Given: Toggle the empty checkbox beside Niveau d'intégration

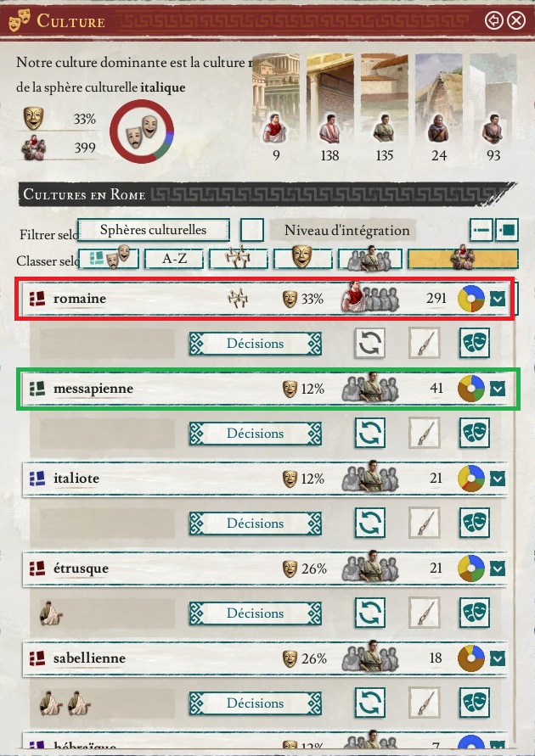Looking at the screenshot, I should point(252,230).
